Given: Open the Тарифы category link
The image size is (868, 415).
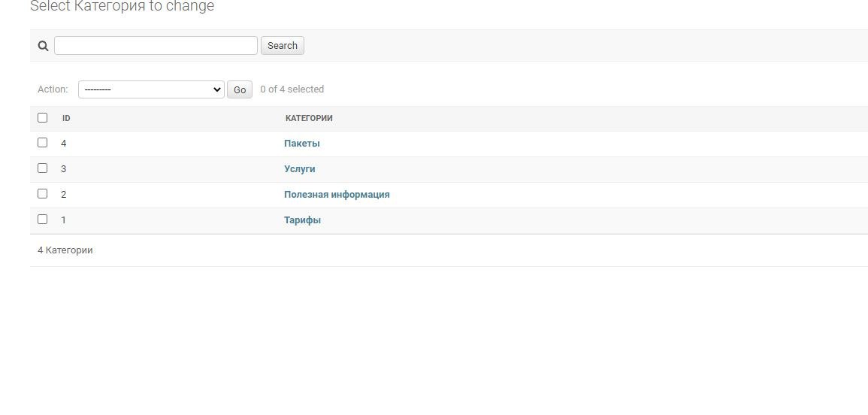Looking at the screenshot, I should pos(302,220).
